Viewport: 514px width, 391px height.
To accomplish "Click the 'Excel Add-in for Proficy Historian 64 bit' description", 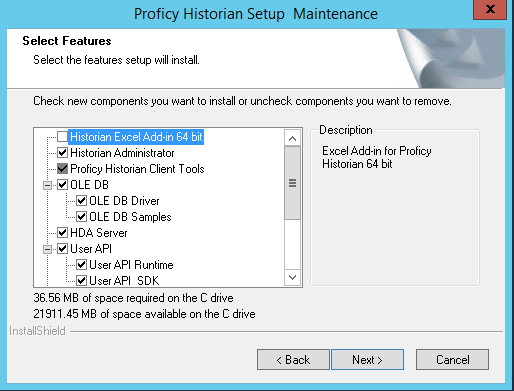I will pyautogui.click(x=377, y=157).
